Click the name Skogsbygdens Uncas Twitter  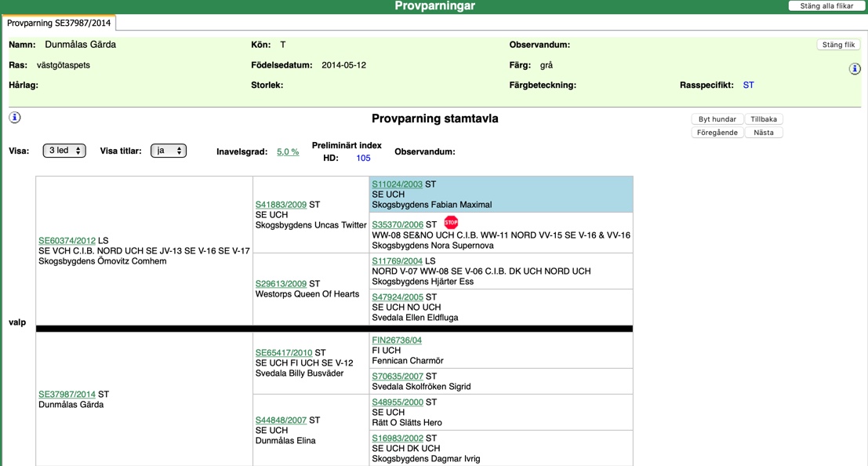311,225
